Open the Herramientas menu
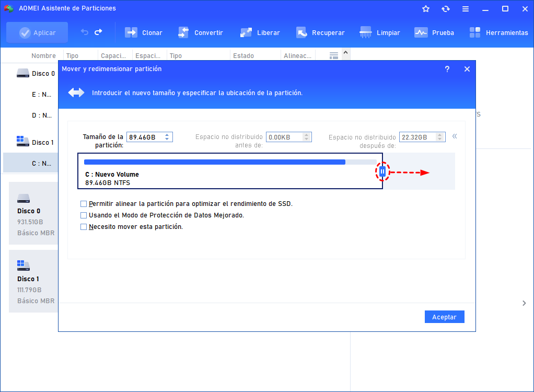This screenshot has height=392, width=534. [x=498, y=33]
